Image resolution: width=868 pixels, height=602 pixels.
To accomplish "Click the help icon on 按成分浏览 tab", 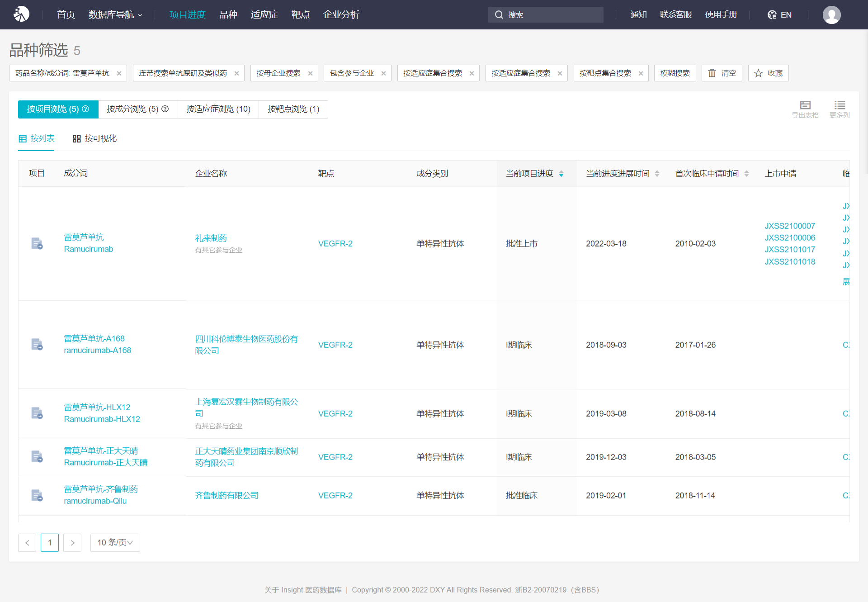I will (x=165, y=109).
